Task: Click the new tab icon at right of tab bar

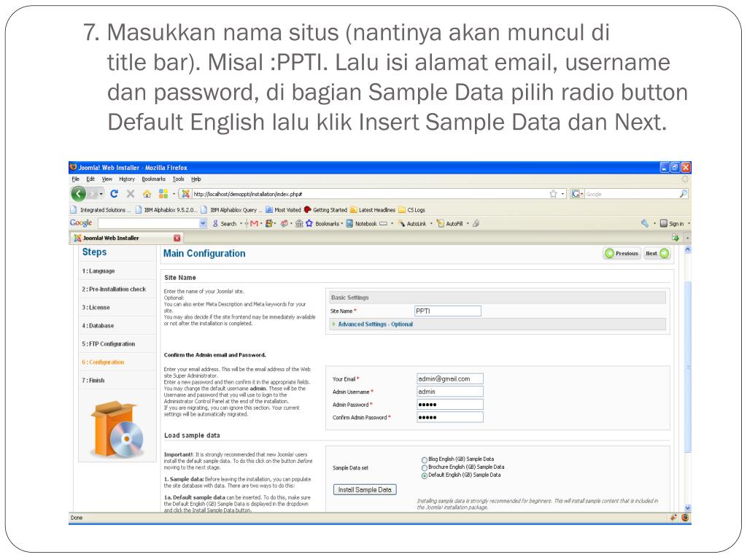Action: point(675,237)
